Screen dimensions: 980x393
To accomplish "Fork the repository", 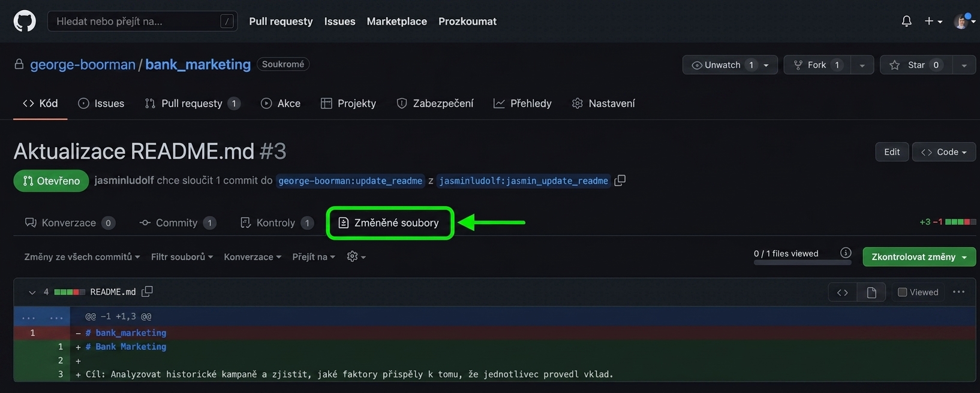I will click(x=817, y=65).
